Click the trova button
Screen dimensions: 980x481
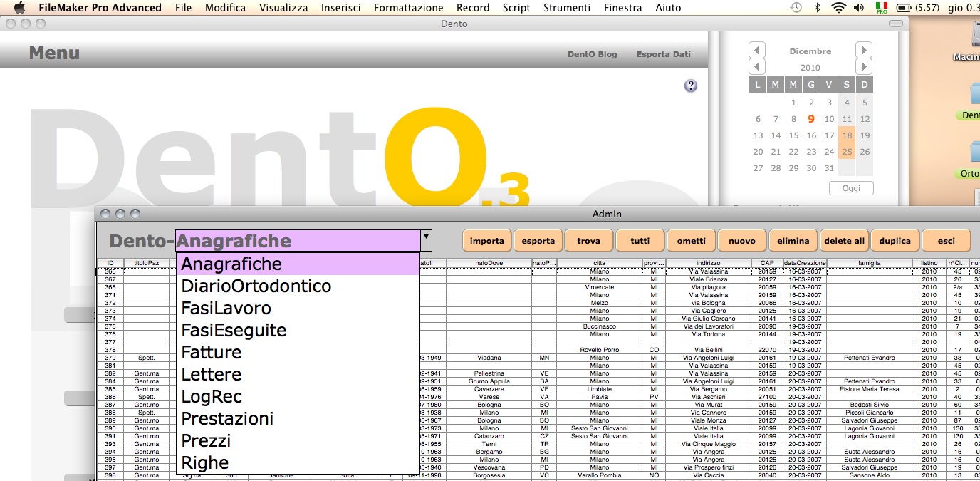[589, 241]
